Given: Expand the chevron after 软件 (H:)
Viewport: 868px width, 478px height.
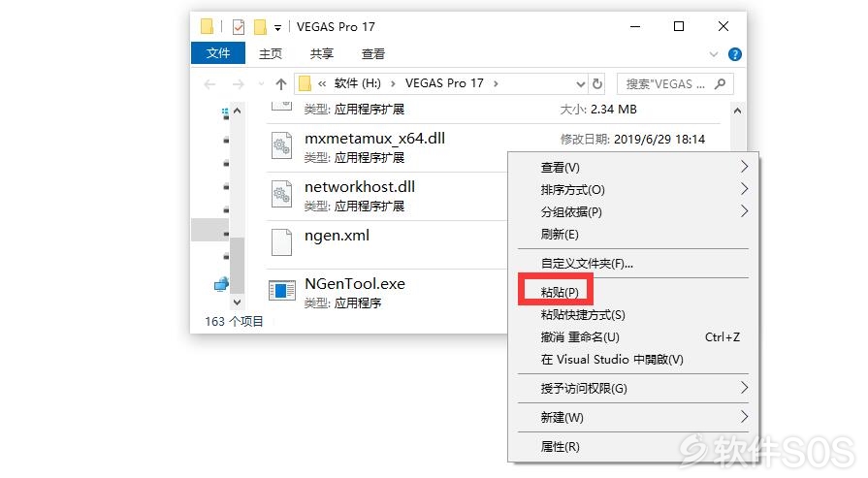Looking at the screenshot, I should 393,83.
